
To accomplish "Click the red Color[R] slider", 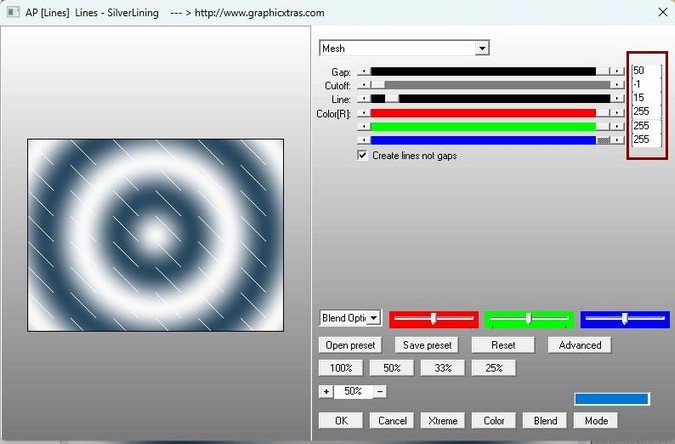I will coord(483,113).
